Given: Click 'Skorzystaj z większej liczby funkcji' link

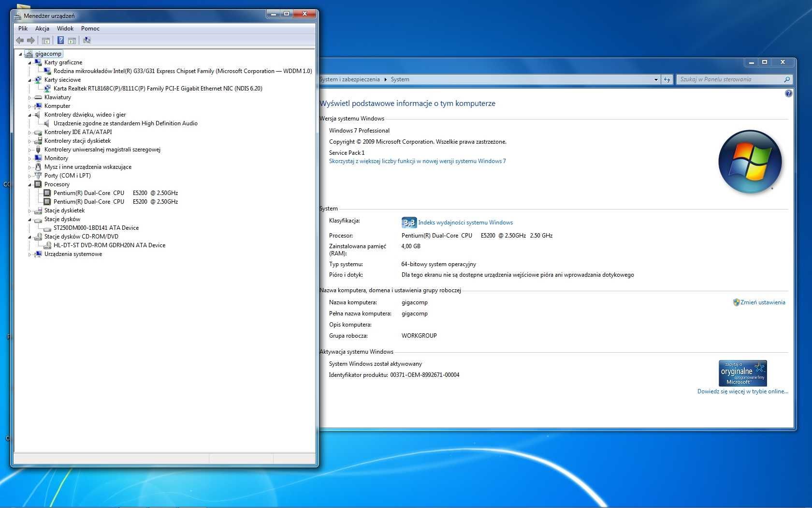Looking at the screenshot, I should [x=418, y=161].
